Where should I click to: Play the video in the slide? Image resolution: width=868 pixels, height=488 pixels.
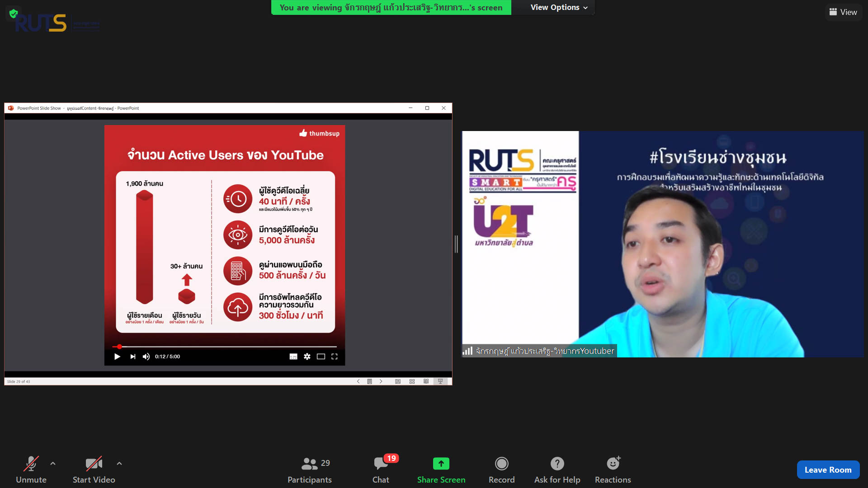point(117,357)
